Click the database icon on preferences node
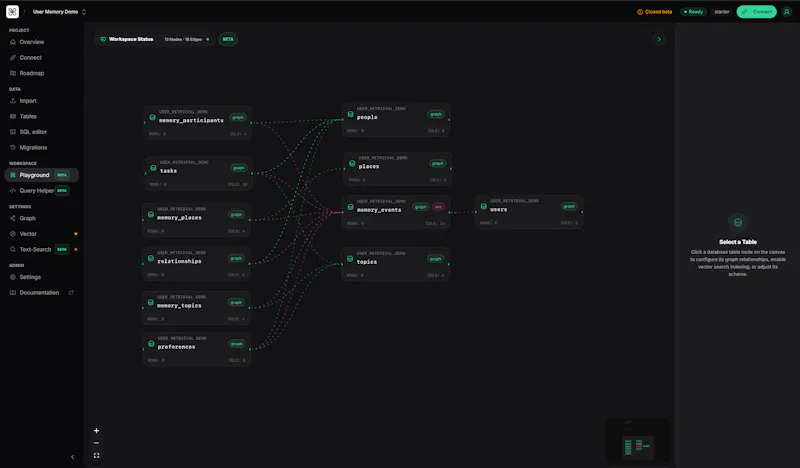This screenshot has height=468, width=800. tap(151, 343)
